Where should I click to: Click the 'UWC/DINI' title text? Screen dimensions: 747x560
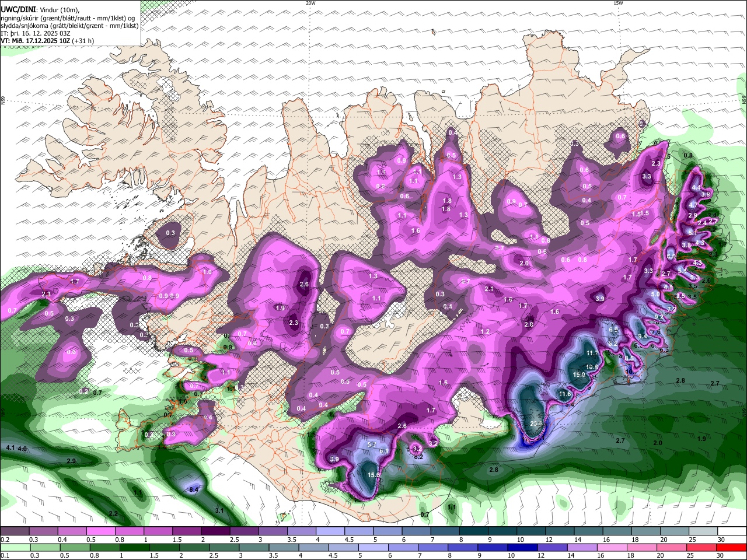pos(18,9)
